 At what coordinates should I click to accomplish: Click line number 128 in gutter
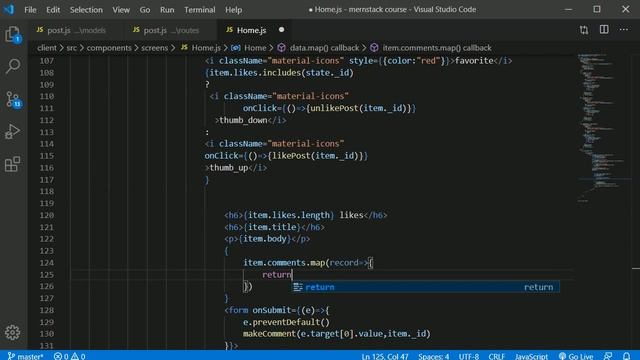(47, 310)
